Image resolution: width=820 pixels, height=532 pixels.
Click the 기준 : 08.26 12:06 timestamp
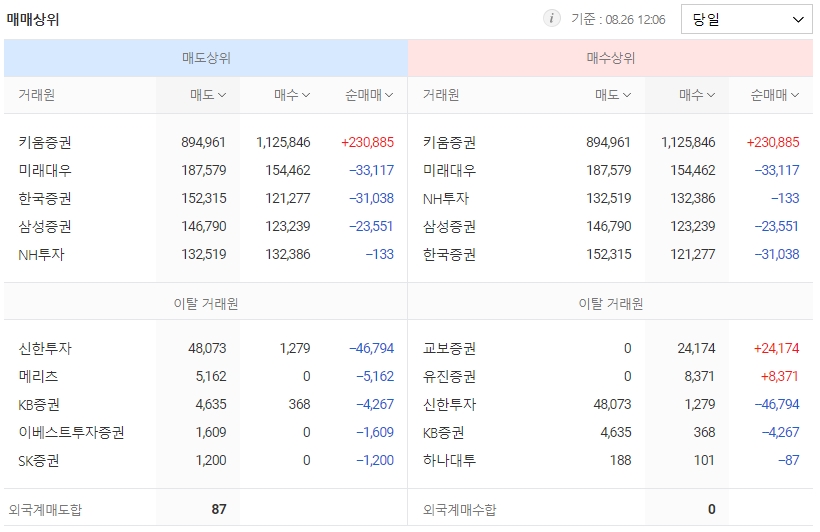point(618,19)
